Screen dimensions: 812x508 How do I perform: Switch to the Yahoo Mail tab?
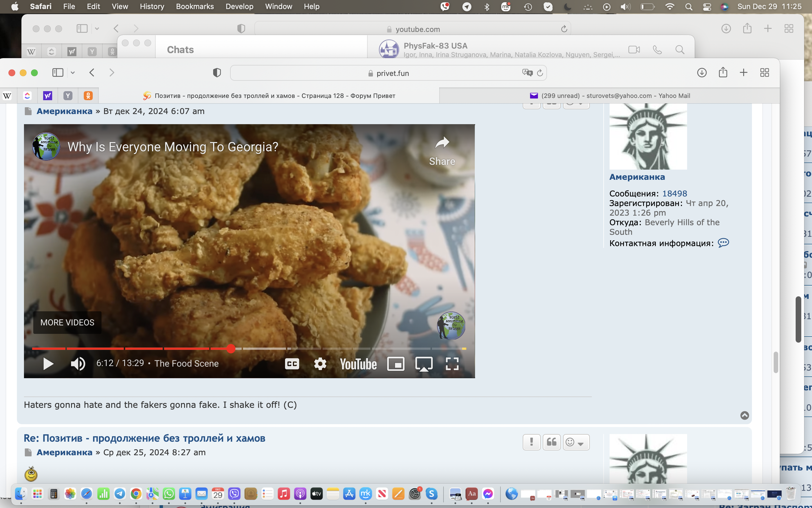click(609, 96)
